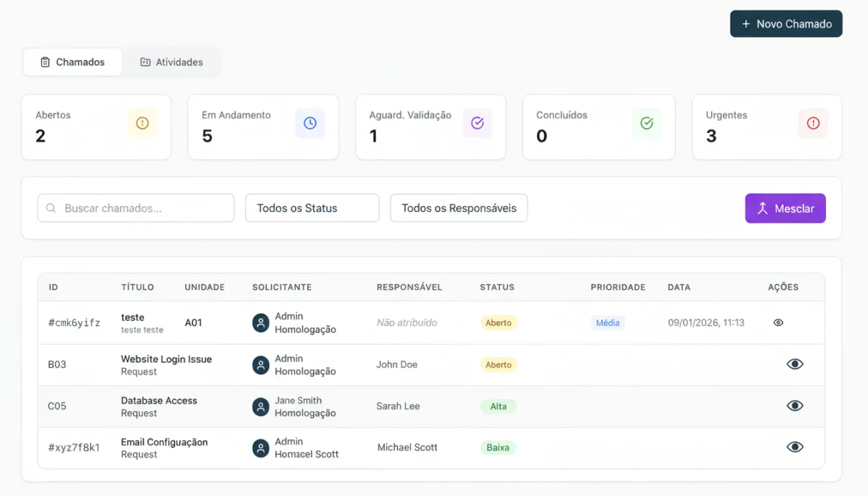Click the Novo Chamado button
868x496 pixels.
coord(786,24)
